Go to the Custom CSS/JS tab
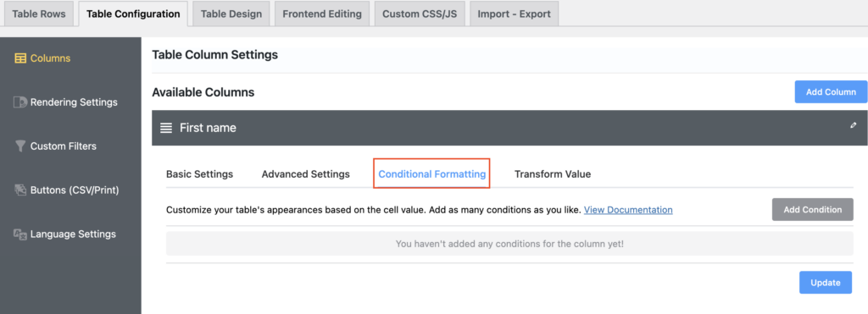Screen dimensions: 868x314 (x=420, y=14)
